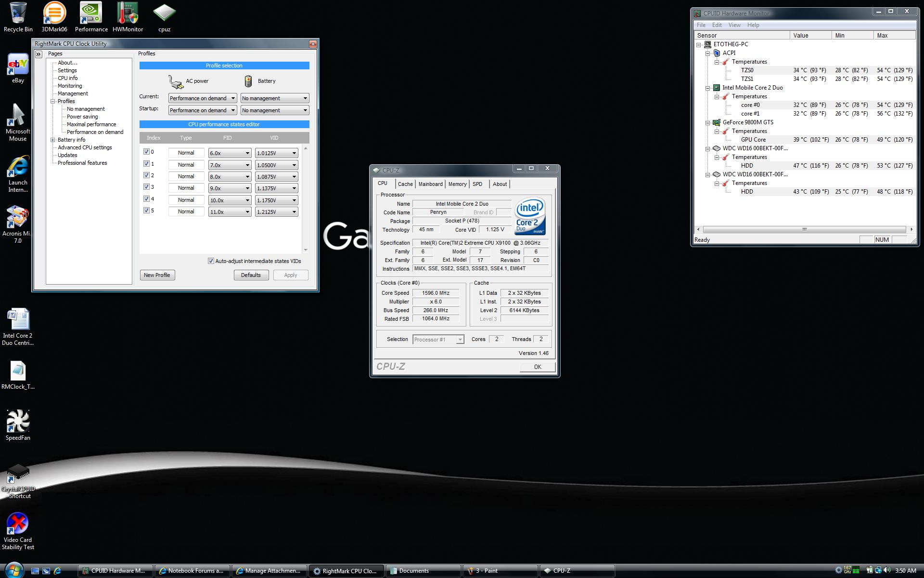Expand the Battery info tree node
This screenshot has height=578, width=924.
(53, 140)
